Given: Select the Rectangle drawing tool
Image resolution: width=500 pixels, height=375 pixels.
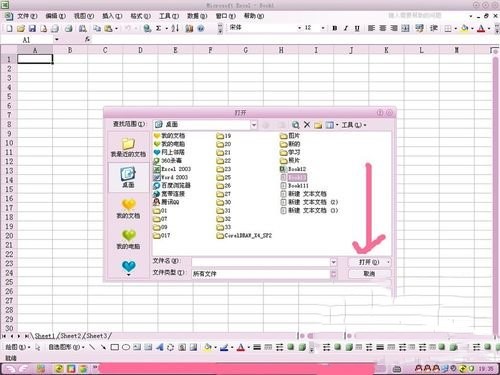Looking at the screenshot, I should (x=115, y=347).
